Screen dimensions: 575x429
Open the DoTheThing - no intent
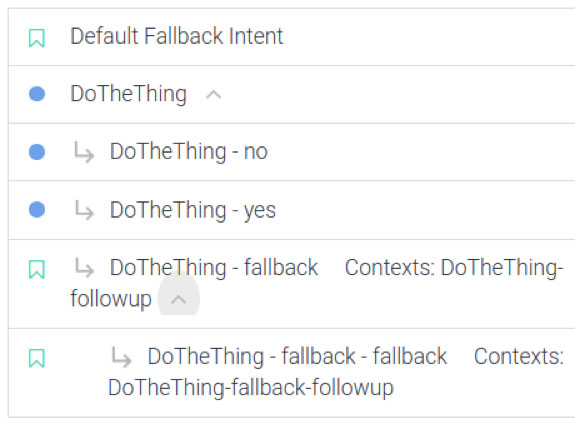click(189, 152)
